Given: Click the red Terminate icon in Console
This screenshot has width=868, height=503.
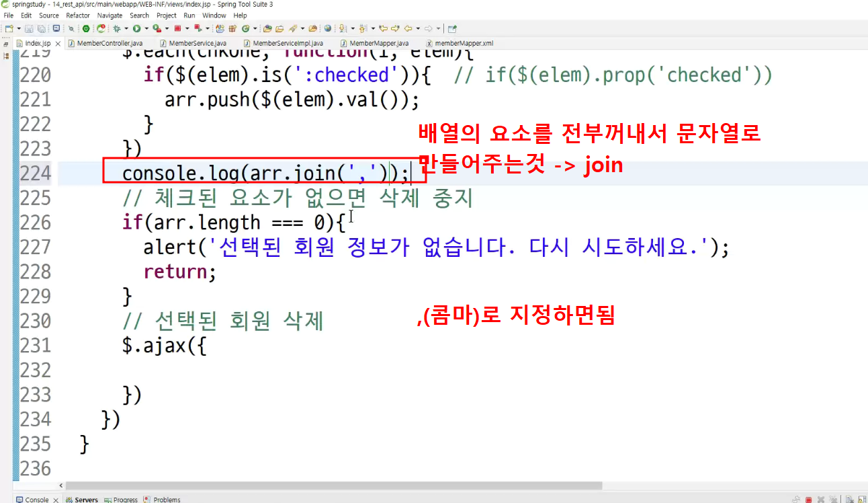Looking at the screenshot, I should pyautogui.click(x=809, y=500).
